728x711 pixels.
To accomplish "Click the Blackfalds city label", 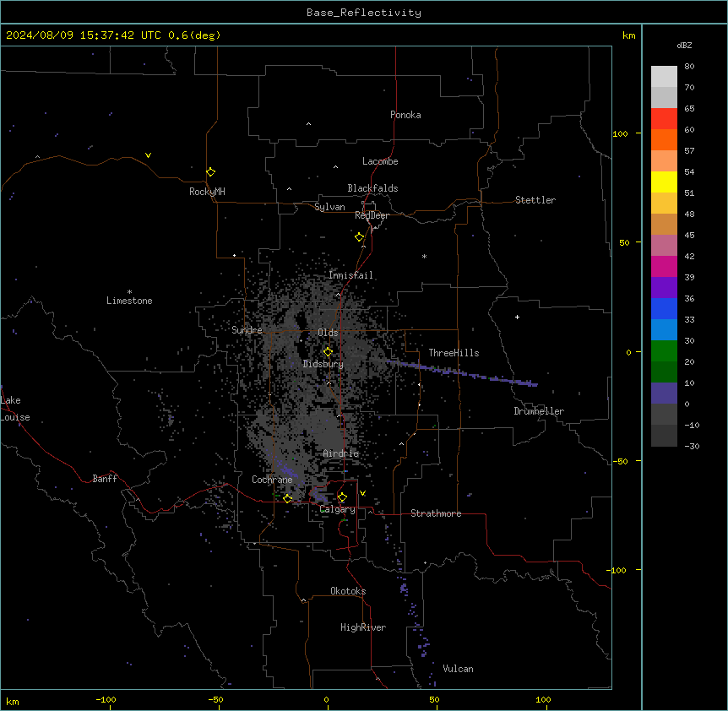I will pyautogui.click(x=372, y=188).
